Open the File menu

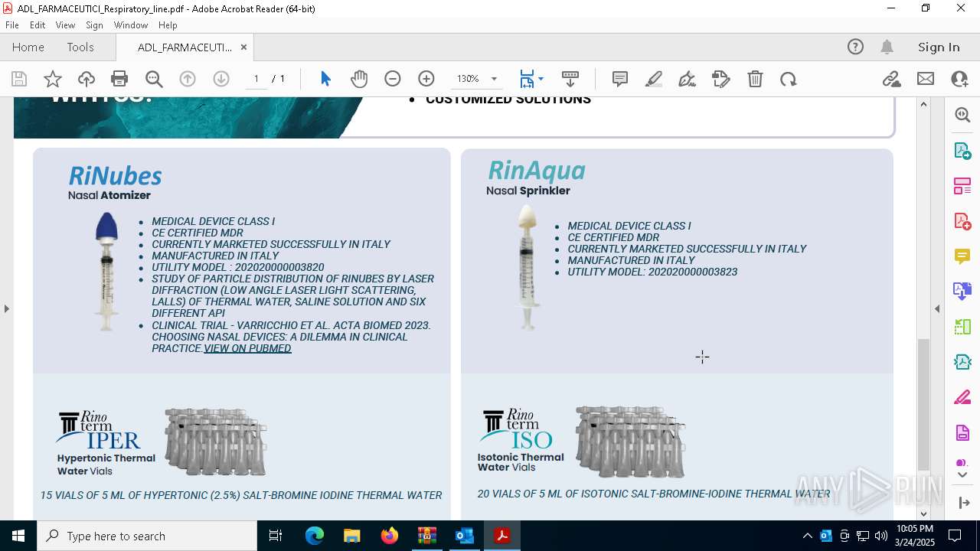(12, 25)
